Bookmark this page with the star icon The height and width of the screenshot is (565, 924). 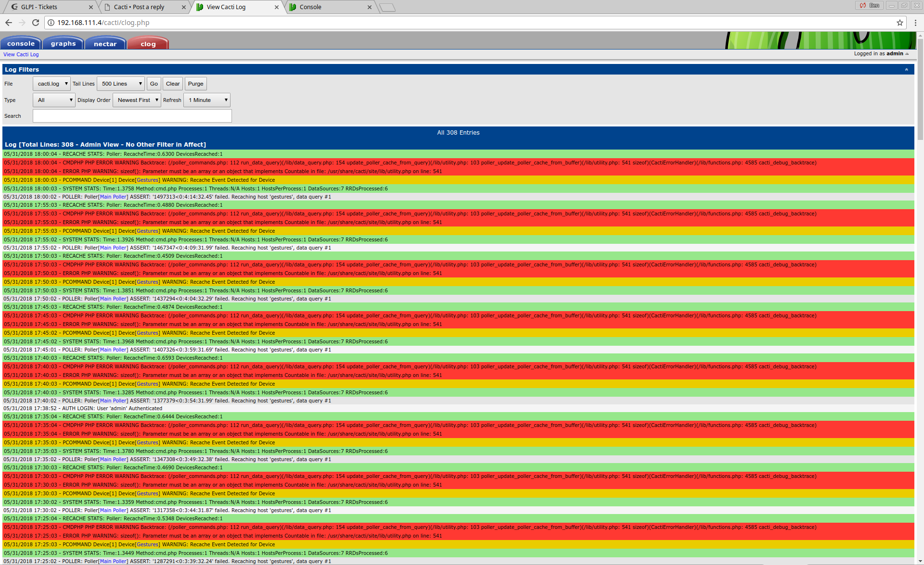tap(899, 23)
